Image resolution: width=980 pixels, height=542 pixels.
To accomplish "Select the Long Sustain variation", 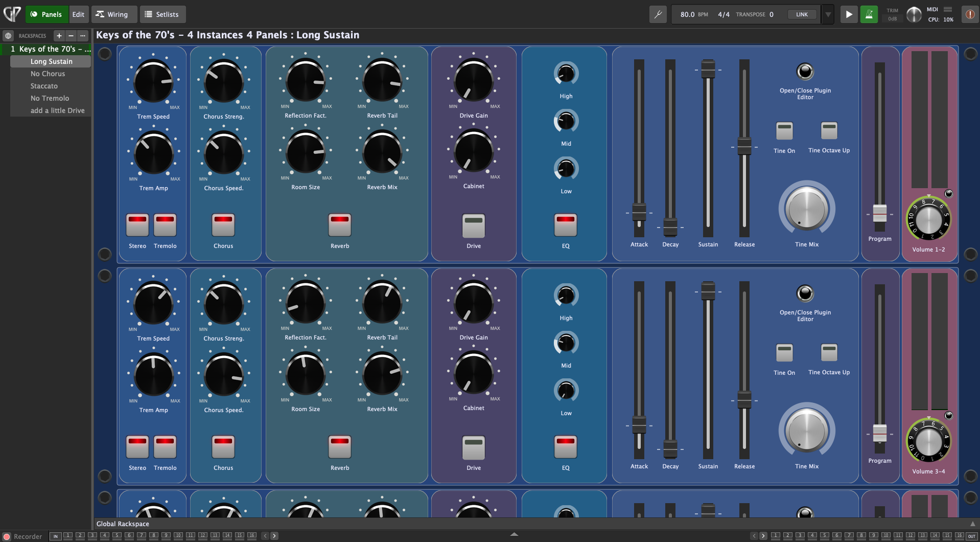I will 51,61.
